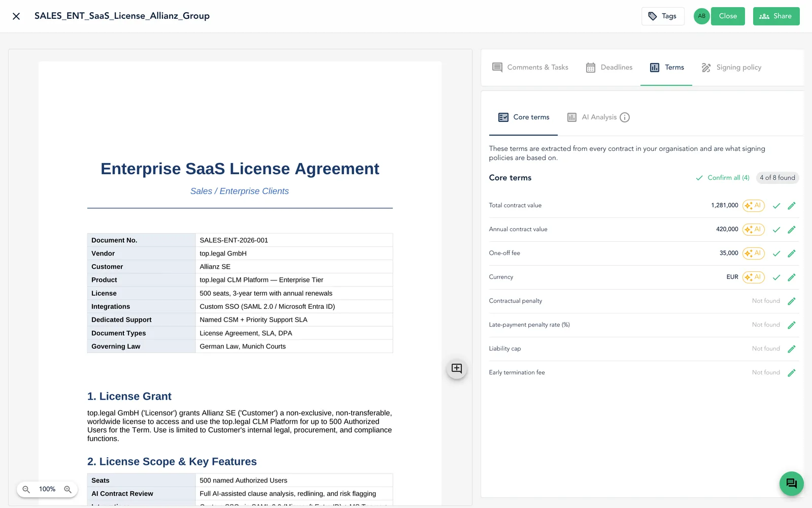Edit the Total contract value term
Viewport: 812px width, 508px height.
(792, 206)
